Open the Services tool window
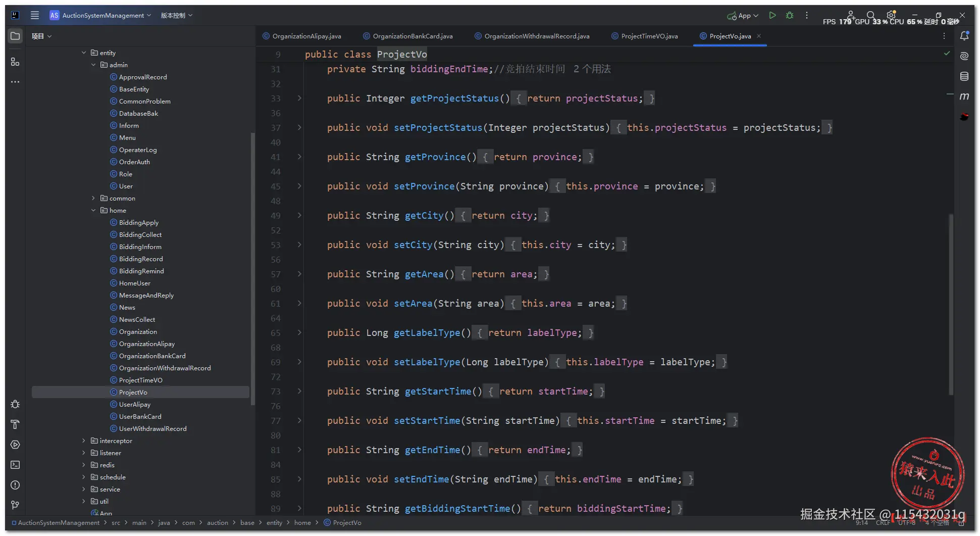Viewport: 980px width, 536px height. (x=15, y=445)
